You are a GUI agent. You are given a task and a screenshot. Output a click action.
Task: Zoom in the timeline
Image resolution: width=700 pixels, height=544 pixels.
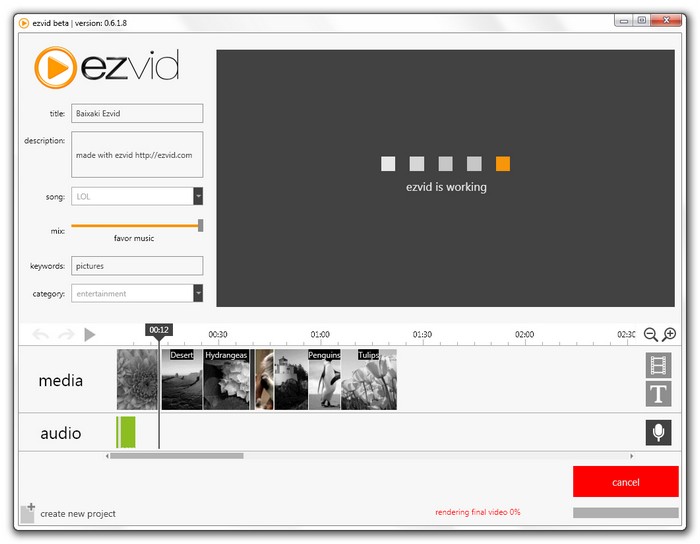tap(669, 334)
